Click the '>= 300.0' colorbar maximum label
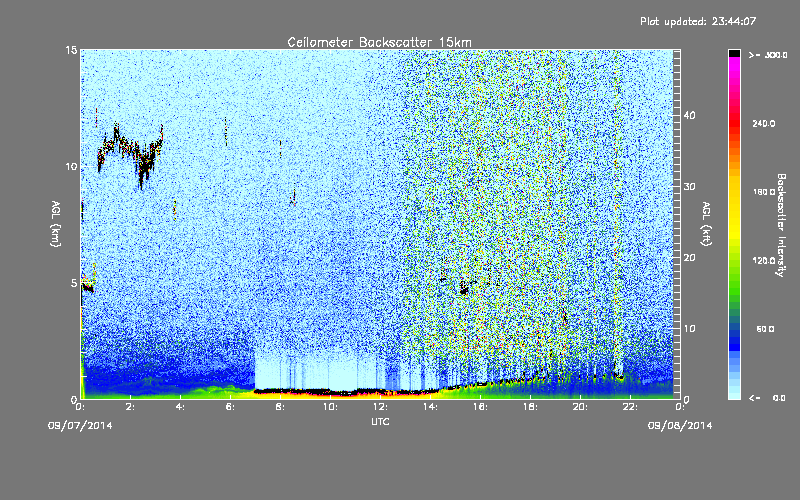This screenshot has width=800, height=500. point(768,55)
